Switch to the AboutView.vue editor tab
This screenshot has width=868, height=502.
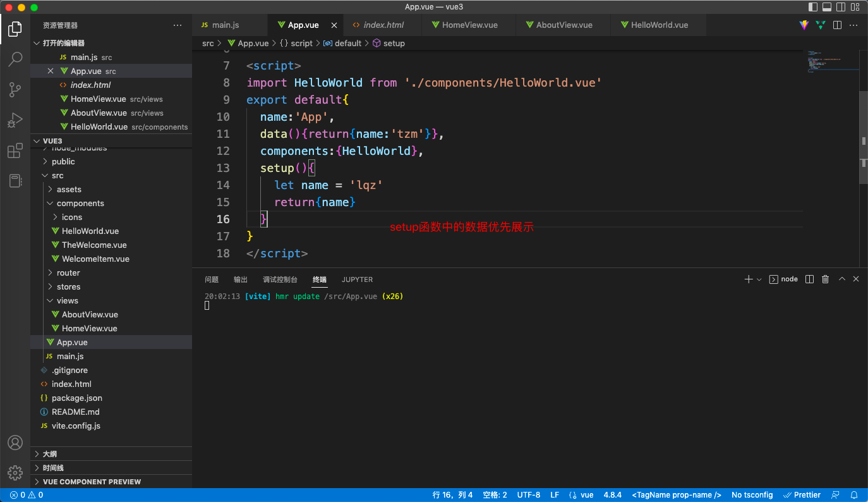563,25
